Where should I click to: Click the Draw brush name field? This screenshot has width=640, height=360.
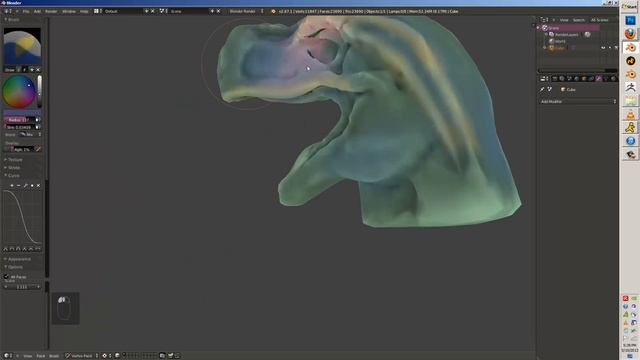(10, 70)
